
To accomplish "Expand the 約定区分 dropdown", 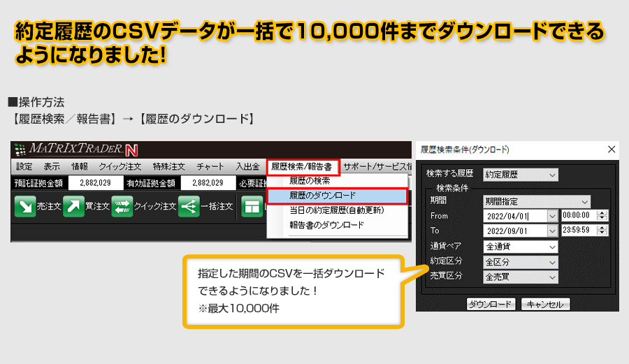I will (x=552, y=262).
